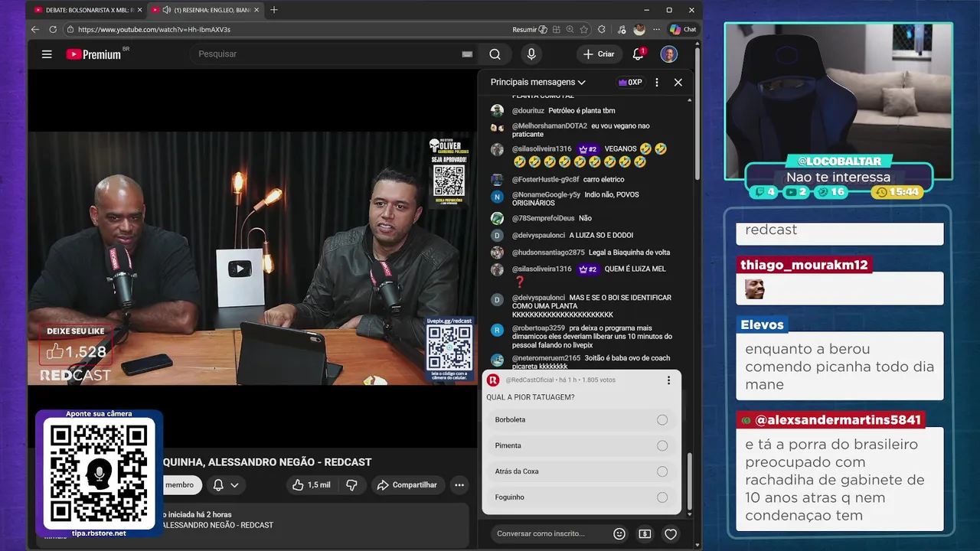Click @RedCastOficial poll author name
The image size is (980, 551).
529,380
